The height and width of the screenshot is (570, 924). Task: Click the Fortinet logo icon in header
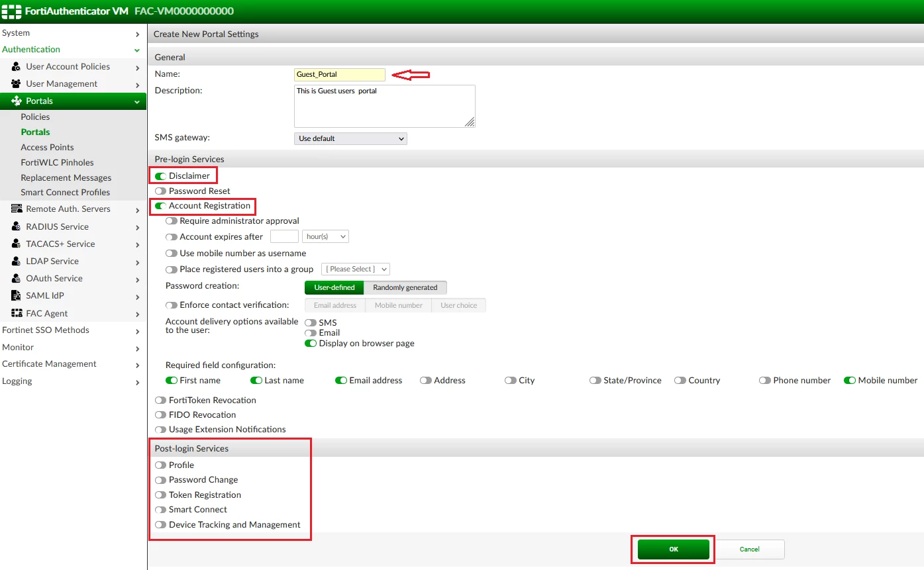[x=11, y=11]
